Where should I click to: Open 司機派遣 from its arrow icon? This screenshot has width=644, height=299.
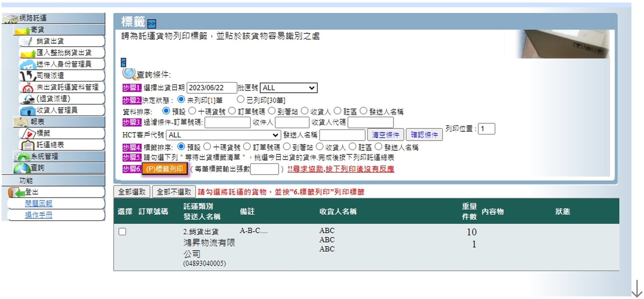(28, 76)
